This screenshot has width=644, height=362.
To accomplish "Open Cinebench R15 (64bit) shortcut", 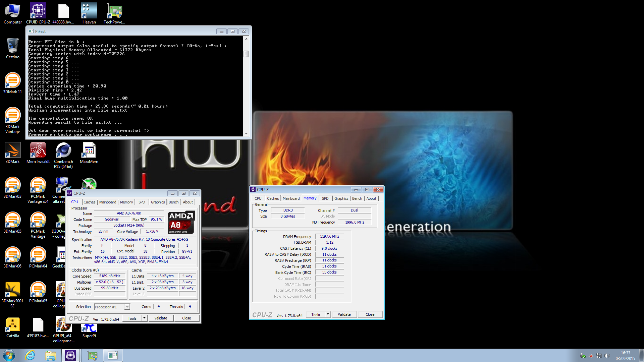I will click(x=63, y=156).
